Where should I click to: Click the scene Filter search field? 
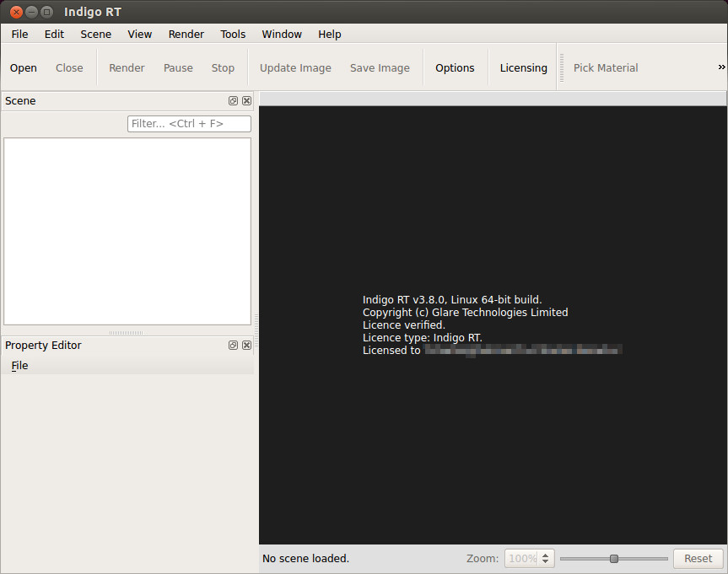click(x=189, y=124)
